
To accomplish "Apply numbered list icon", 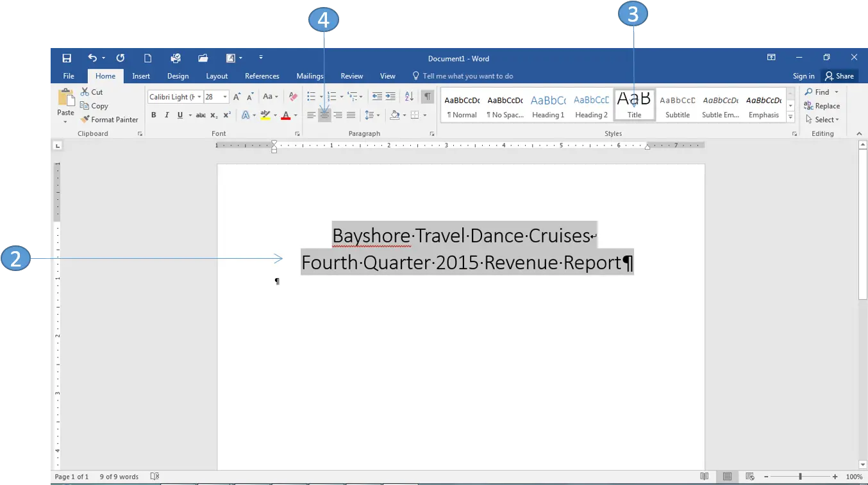I will click(x=331, y=97).
